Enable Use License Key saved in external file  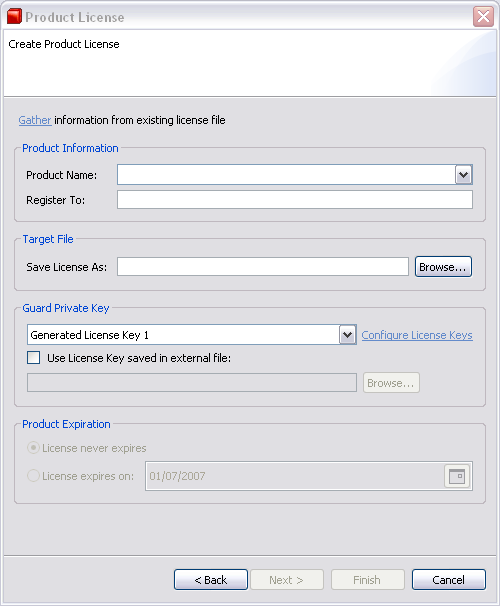pyautogui.click(x=34, y=357)
